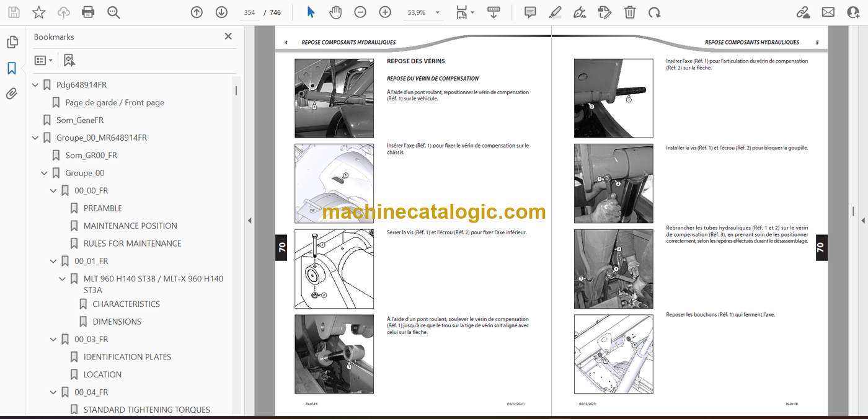Image resolution: width=868 pixels, height=419 pixels.
Task: Collapse the Groupe_00_MR648914FR bookmark node
Action: point(35,138)
